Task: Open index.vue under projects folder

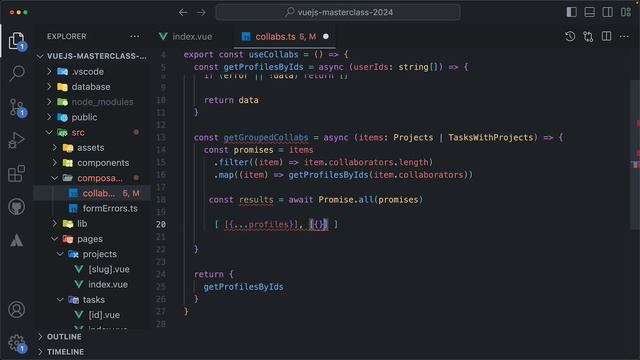Action: 92,284
